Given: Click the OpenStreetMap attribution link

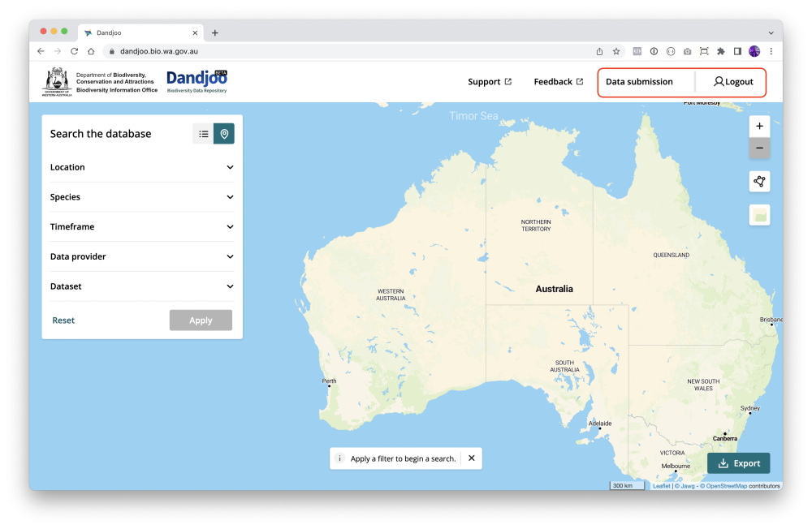Looking at the screenshot, I should 723,486.
